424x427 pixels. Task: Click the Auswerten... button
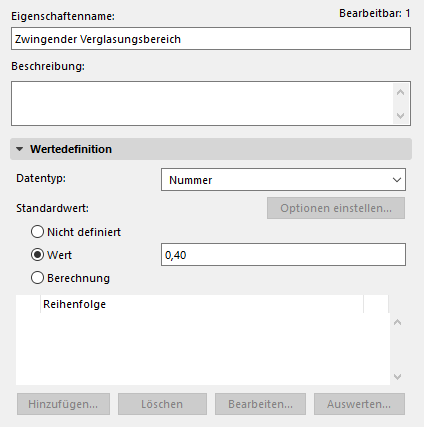click(359, 404)
